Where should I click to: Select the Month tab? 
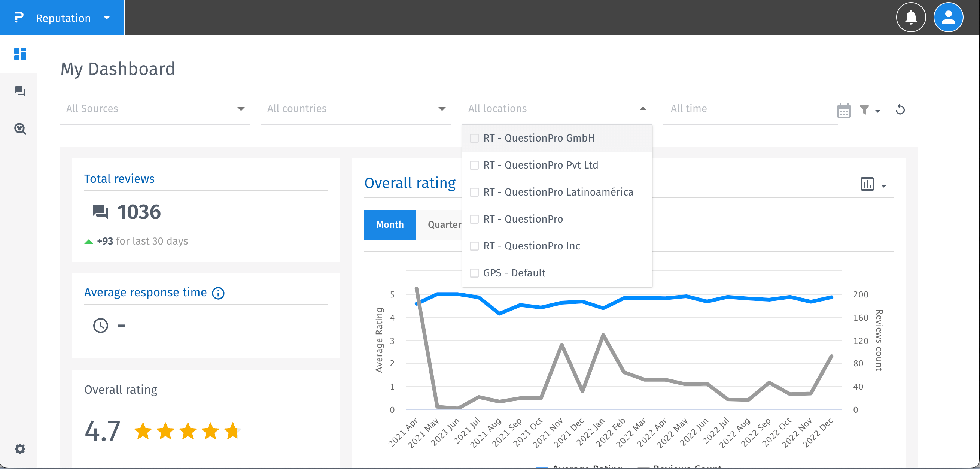390,225
